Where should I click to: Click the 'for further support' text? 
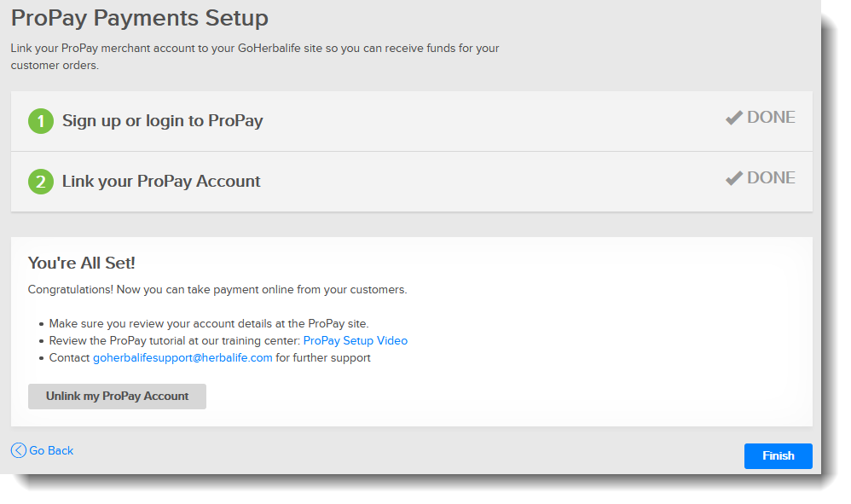[323, 358]
